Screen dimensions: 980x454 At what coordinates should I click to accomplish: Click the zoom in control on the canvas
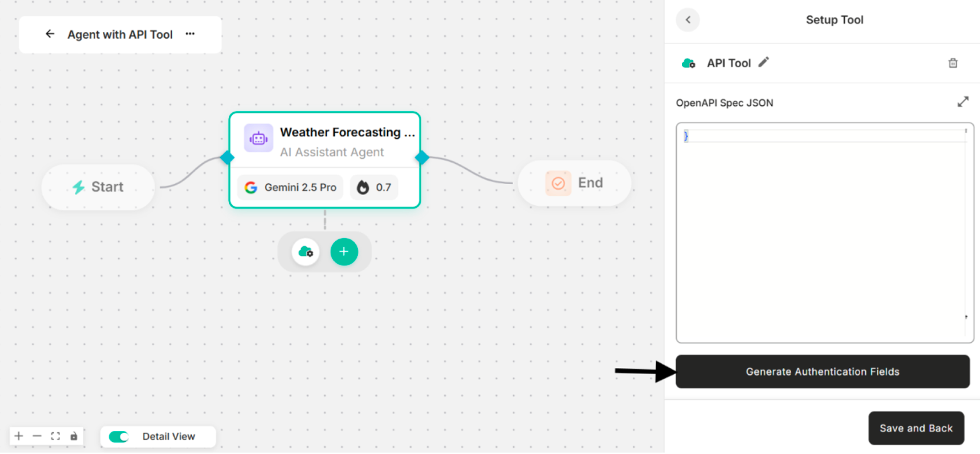coord(18,436)
